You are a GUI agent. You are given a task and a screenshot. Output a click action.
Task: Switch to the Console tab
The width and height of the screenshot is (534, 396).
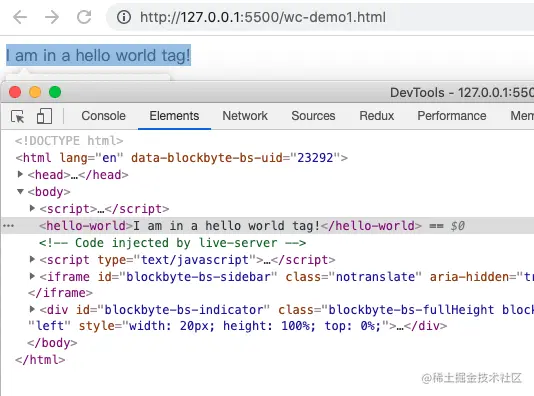104,116
